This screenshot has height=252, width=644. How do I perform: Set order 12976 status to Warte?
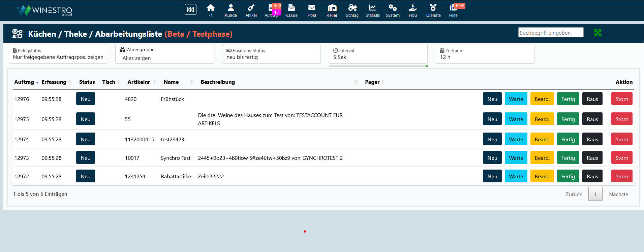[x=516, y=99]
